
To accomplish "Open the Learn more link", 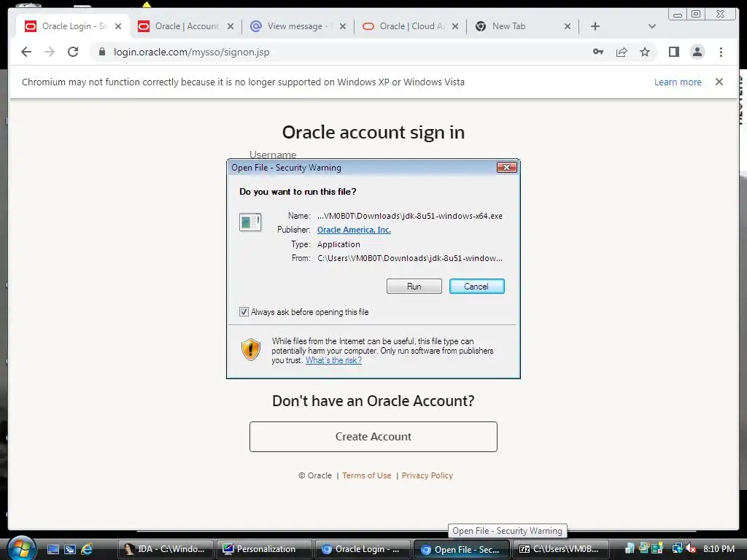I will click(x=678, y=82).
